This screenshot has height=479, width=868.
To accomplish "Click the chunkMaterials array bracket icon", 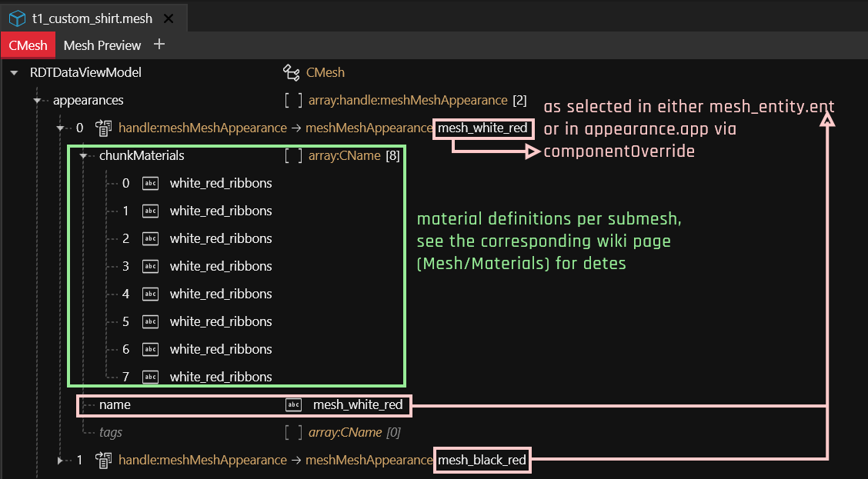I will [x=293, y=156].
